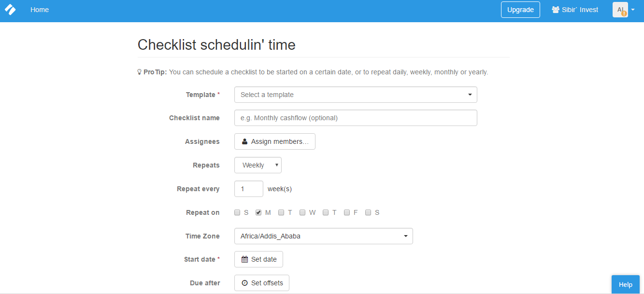Expand the Repeats Weekly dropdown

(x=258, y=165)
